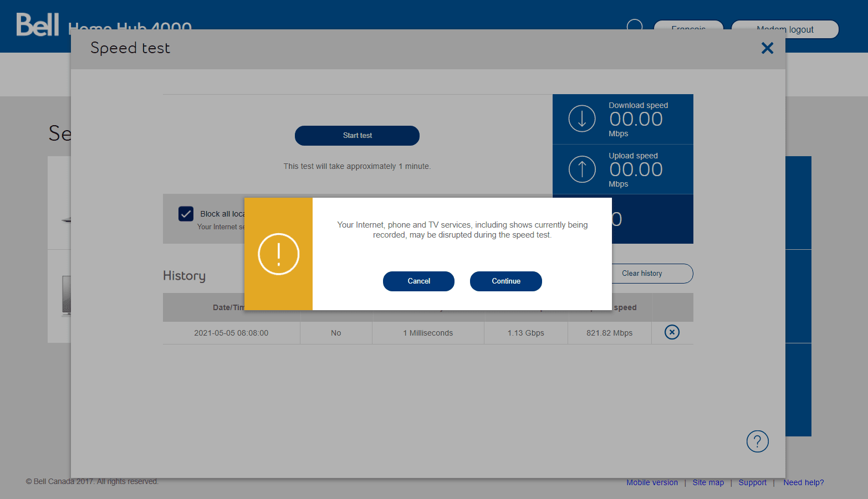Switch language to Français
Screen dimensions: 868x499
[688, 29]
